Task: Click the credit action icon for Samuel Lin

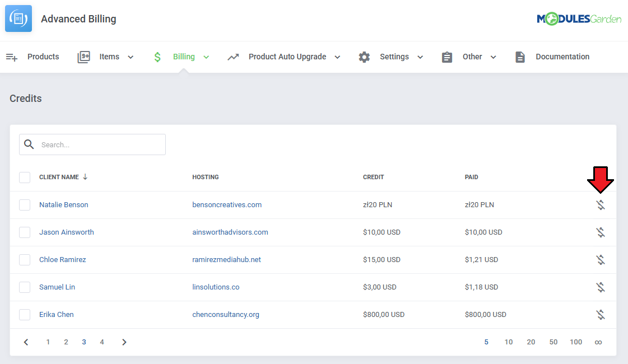Action: [601, 287]
